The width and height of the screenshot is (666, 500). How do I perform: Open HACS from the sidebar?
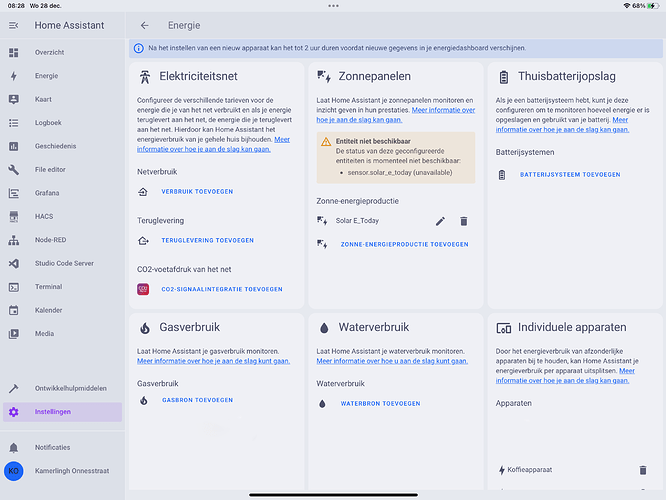(46, 217)
